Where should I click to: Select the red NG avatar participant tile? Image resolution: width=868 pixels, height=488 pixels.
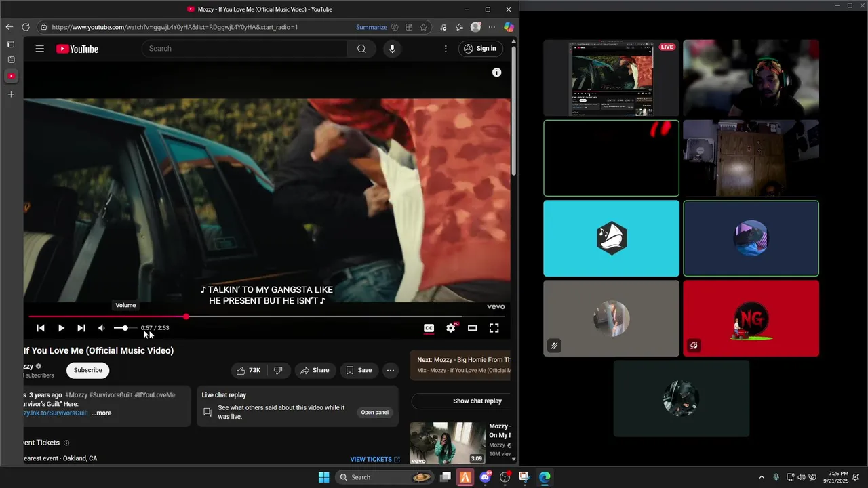tap(751, 319)
